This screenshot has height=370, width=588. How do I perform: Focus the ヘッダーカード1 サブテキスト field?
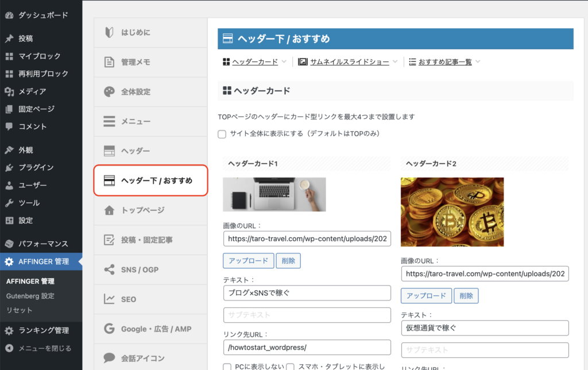click(x=307, y=315)
